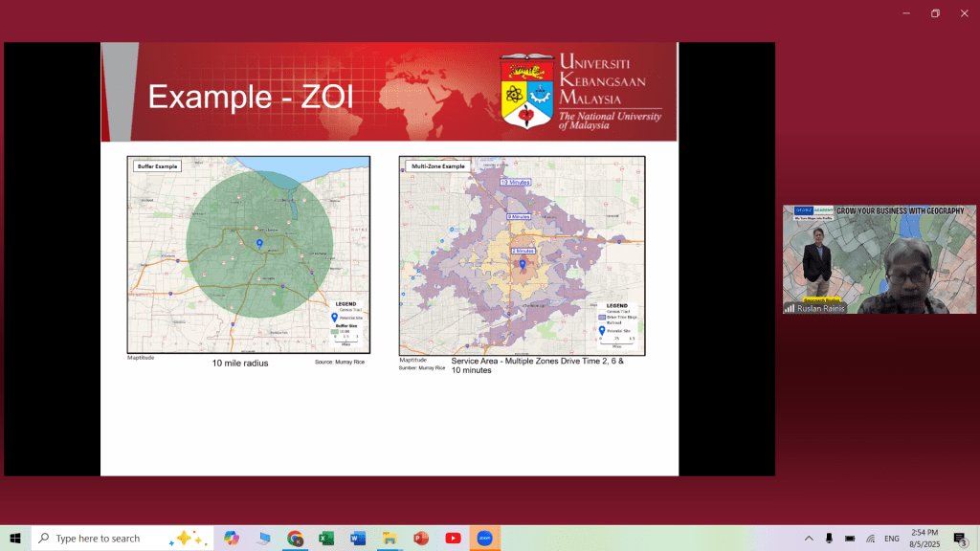Click the 'Type here to search' box
980x551 pixels.
[115, 538]
